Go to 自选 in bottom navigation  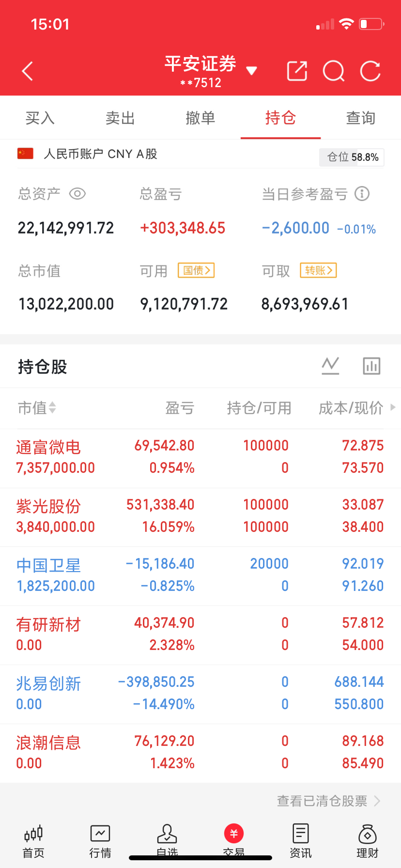tap(167, 841)
